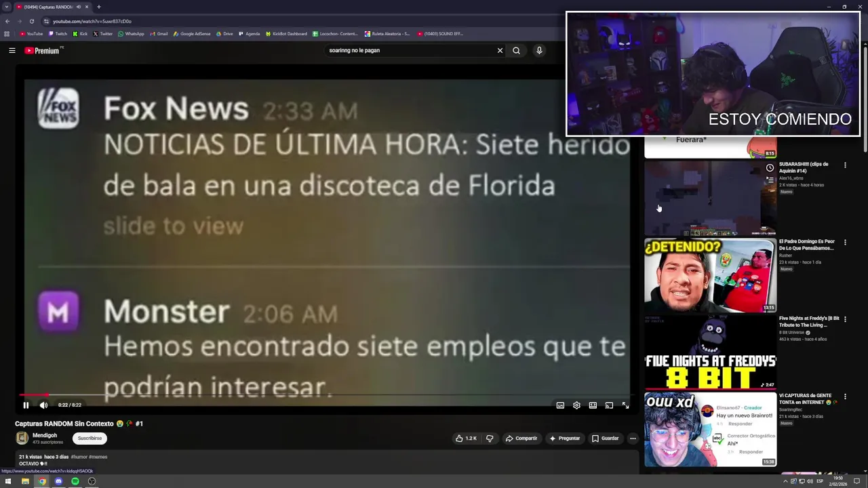Open Five Nights at Freddy's 8 Bit thumbnail
The height and width of the screenshot is (488, 868).
[x=710, y=352]
